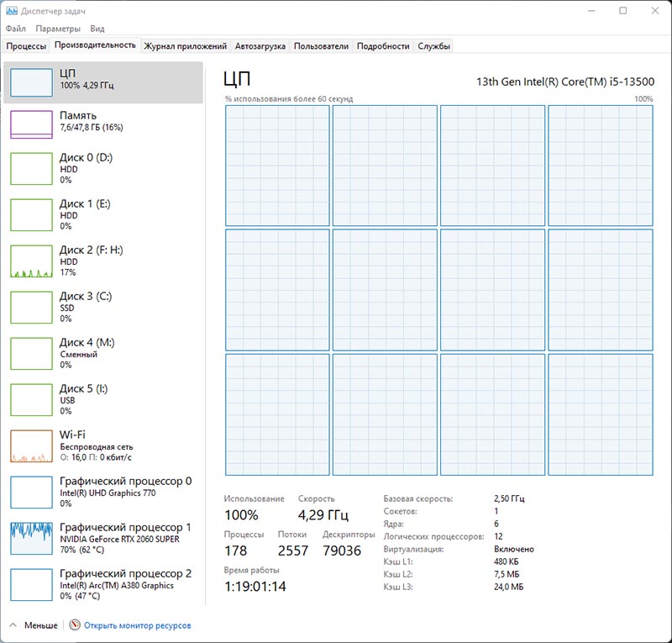Screen dimensions: 672x643
Task: Open the Журнал приложений tab
Action: coord(185,46)
